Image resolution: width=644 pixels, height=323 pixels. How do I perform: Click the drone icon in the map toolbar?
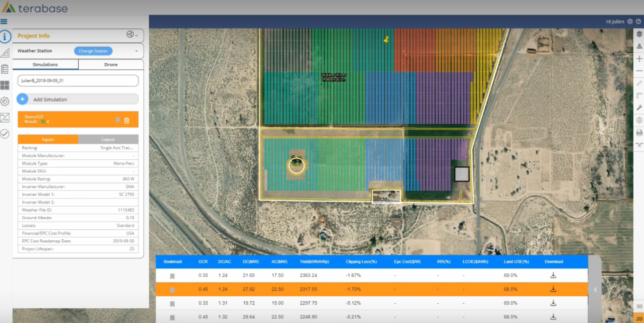(639, 145)
